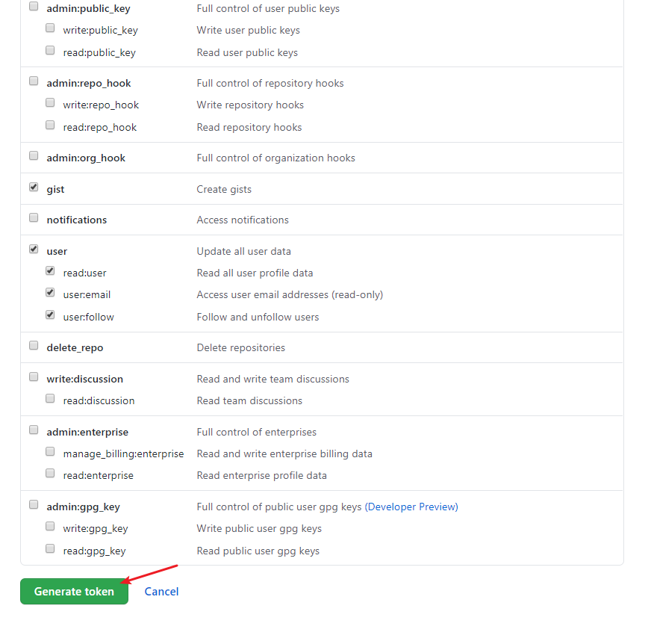Disable user:email access
The image size is (654, 644).
tap(49, 292)
